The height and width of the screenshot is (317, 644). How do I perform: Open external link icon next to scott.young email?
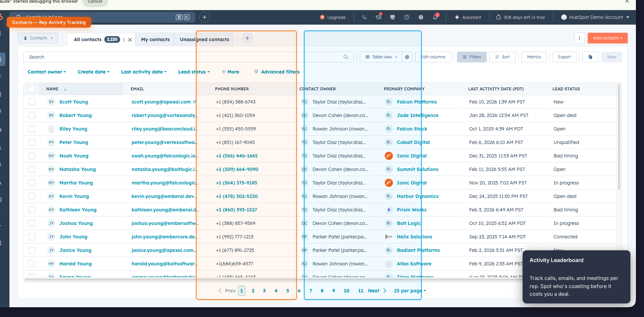pyautogui.click(x=194, y=102)
